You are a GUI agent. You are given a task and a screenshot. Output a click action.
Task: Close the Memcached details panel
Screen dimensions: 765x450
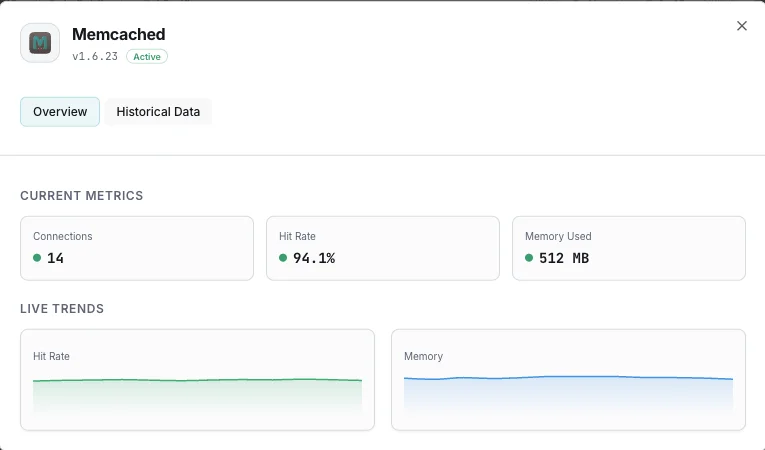coord(742,26)
